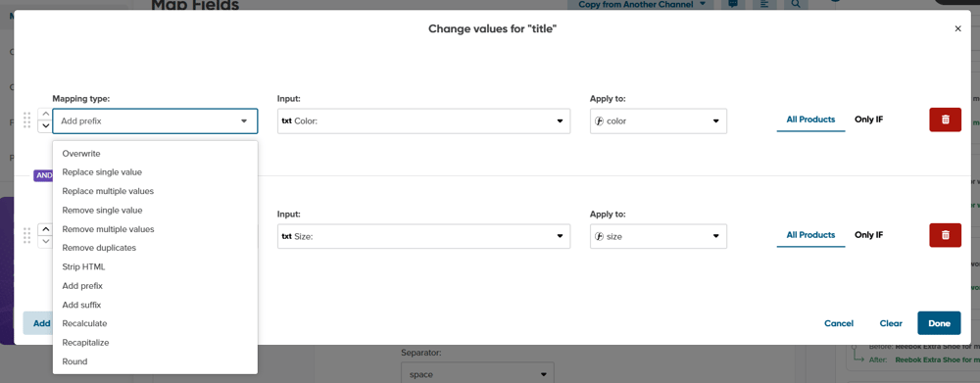Open the Input dropdown with Size: text
This screenshot has width=980, height=383.
[x=423, y=236]
